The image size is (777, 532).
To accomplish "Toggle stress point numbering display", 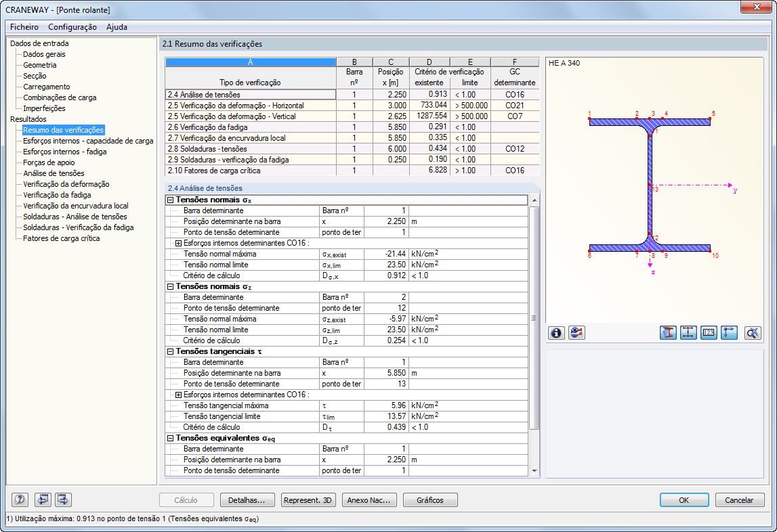I will click(x=709, y=333).
